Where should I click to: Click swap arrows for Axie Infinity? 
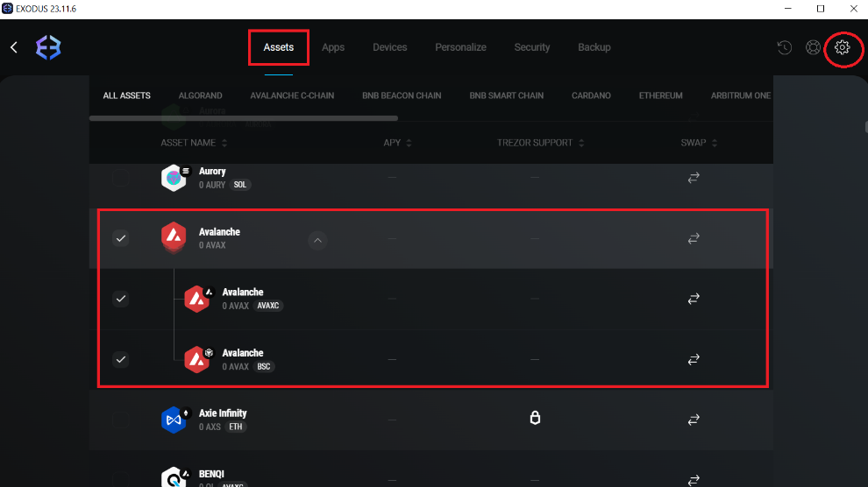694,420
